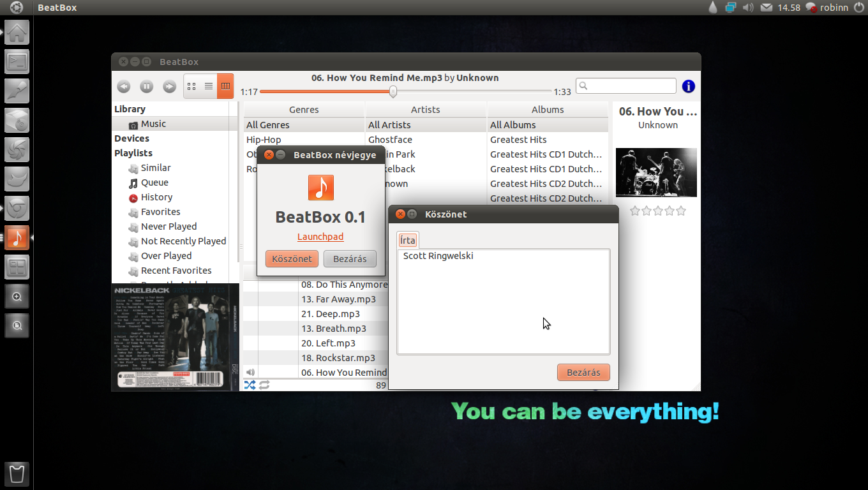The width and height of the screenshot is (868, 490).
Task: Click Bezárás in the Köszönet dialog
Action: tap(583, 373)
